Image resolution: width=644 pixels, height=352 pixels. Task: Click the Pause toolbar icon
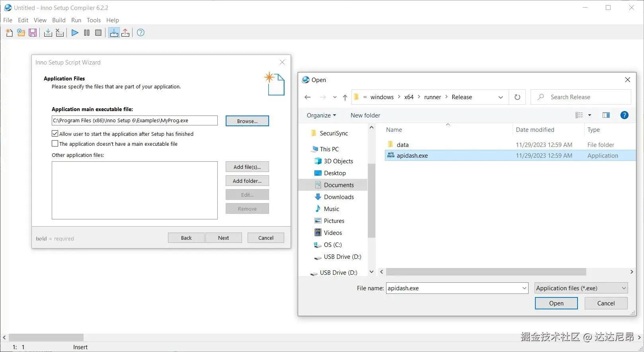pyautogui.click(x=87, y=33)
